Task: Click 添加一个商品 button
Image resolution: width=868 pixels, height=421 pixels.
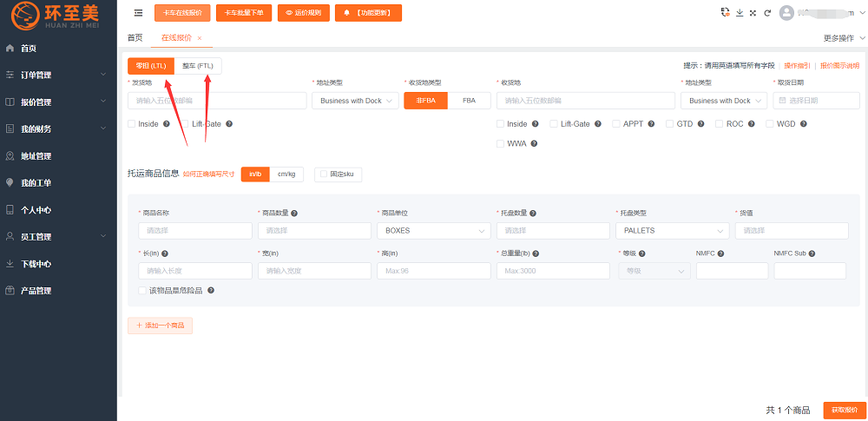Action: tap(160, 326)
